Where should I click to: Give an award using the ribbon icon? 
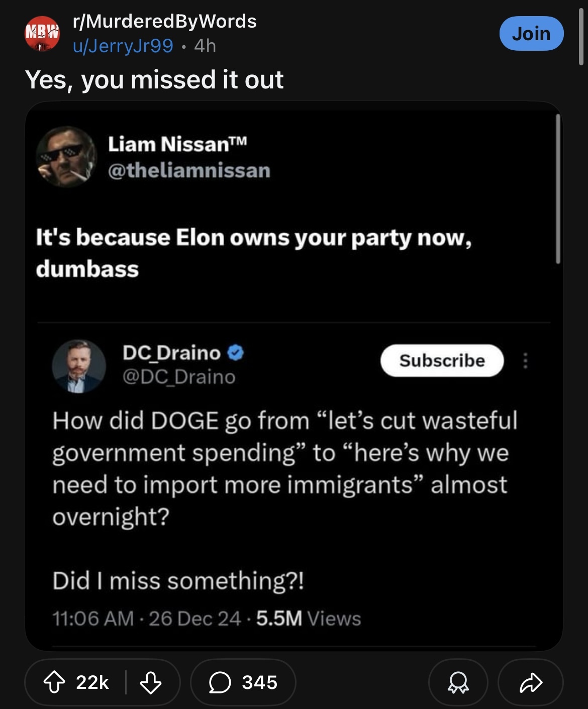coord(457,682)
